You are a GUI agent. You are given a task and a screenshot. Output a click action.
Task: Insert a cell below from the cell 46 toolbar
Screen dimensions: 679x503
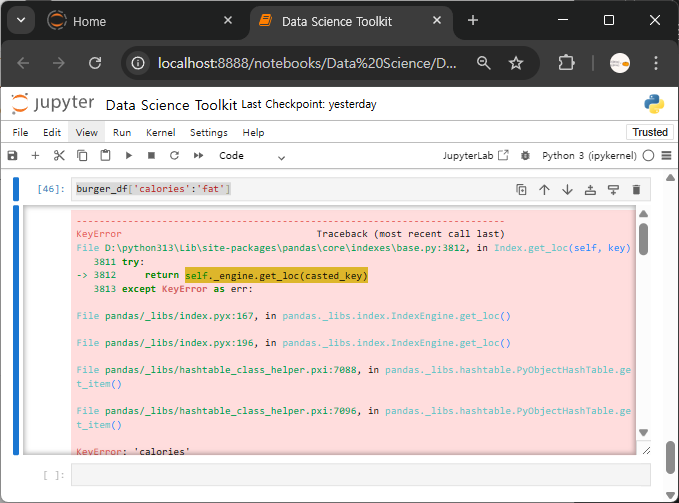(x=613, y=190)
